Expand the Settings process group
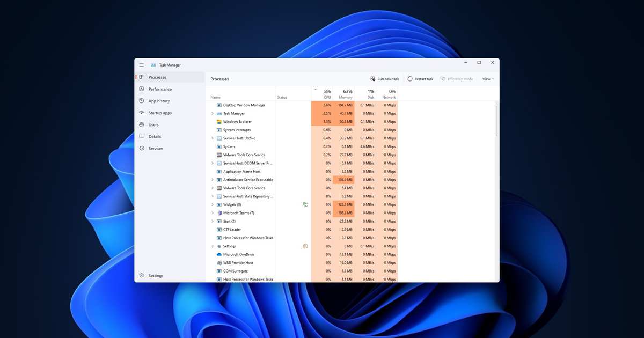The height and width of the screenshot is (338, 644). point(213,246)
